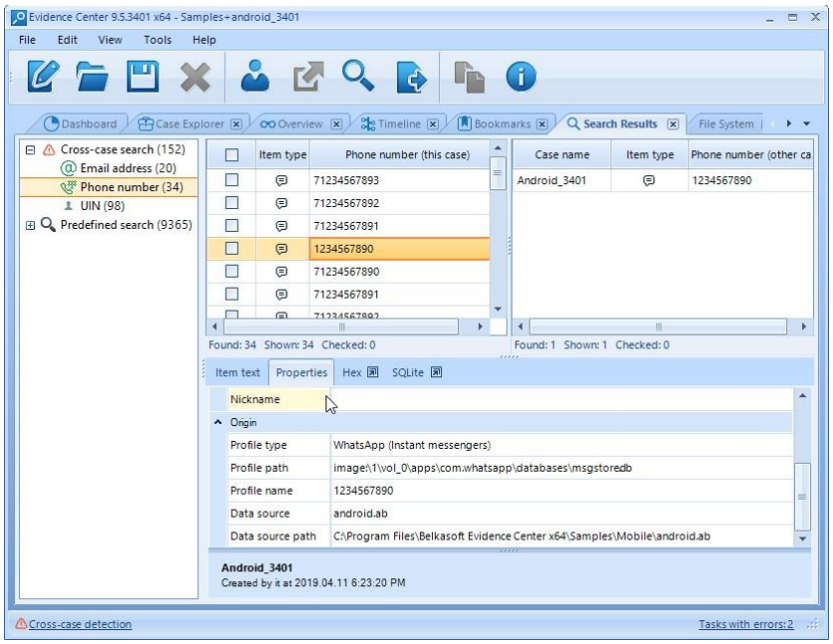Close the Bookmarks tab

pos(541,123)
